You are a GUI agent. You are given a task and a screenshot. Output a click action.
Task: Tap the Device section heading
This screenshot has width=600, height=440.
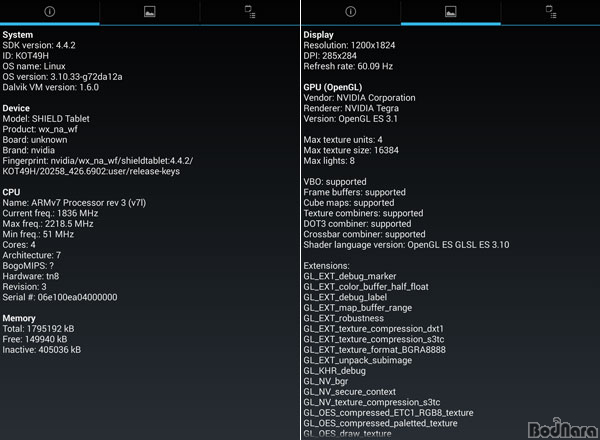[x=16, y=108]
